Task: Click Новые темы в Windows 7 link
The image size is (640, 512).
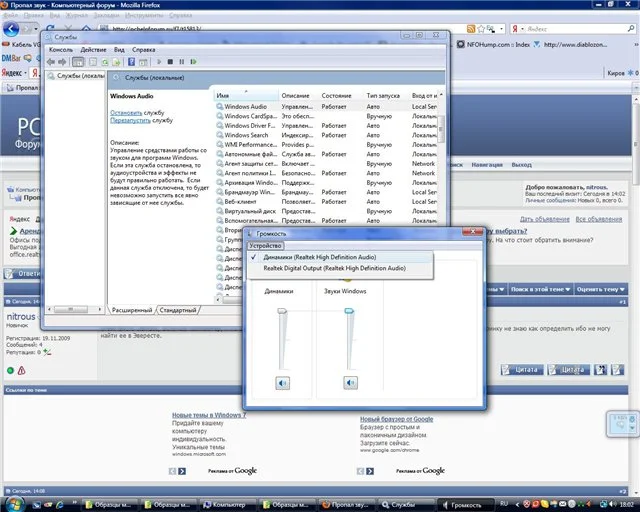Action: [209, 415]
